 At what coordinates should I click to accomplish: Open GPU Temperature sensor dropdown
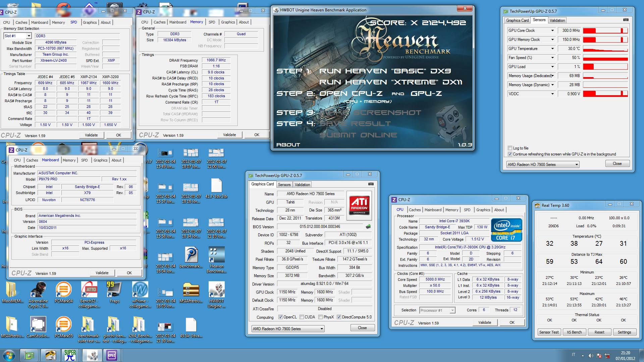pyautogui.click(x=531, y=49)
